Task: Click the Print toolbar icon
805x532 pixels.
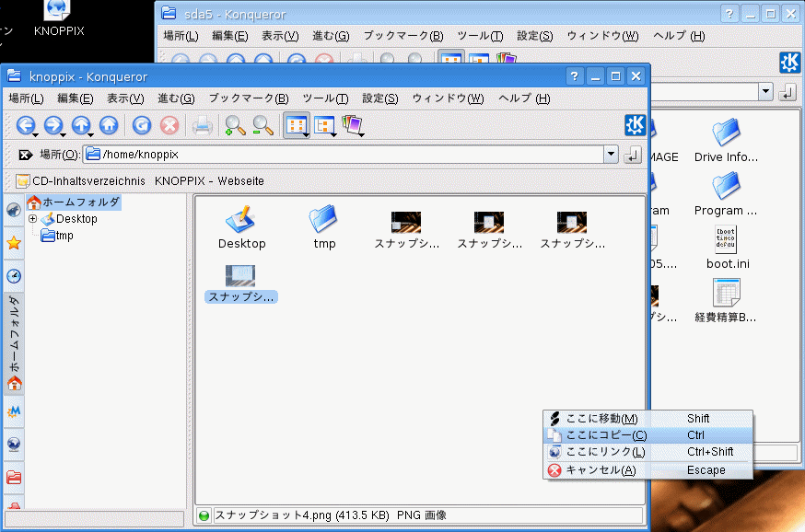Action: (x=203, y=126)
